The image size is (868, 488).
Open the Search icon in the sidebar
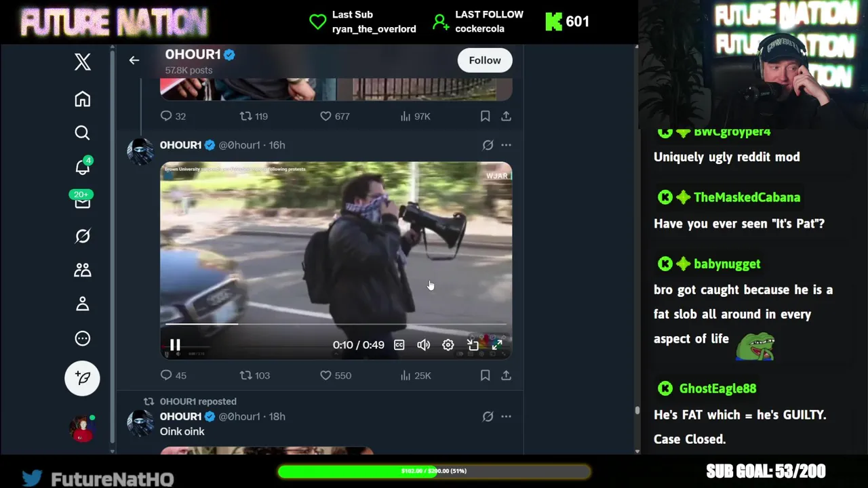coord(82,133)
